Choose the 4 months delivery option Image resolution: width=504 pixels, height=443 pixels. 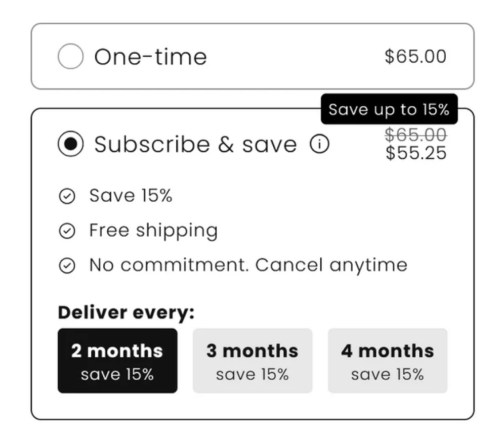[388, 361]
